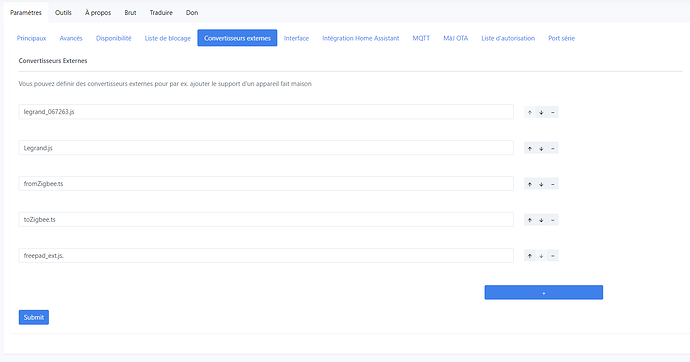Move toZigbee.ts converter down
The width and height of the screenshot is (690, 362).
tap(541, 220)
